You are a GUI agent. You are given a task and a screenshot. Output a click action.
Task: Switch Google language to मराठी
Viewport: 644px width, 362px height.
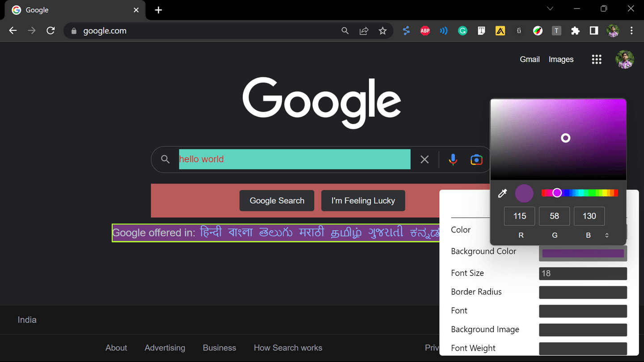(x=312, y=233)
